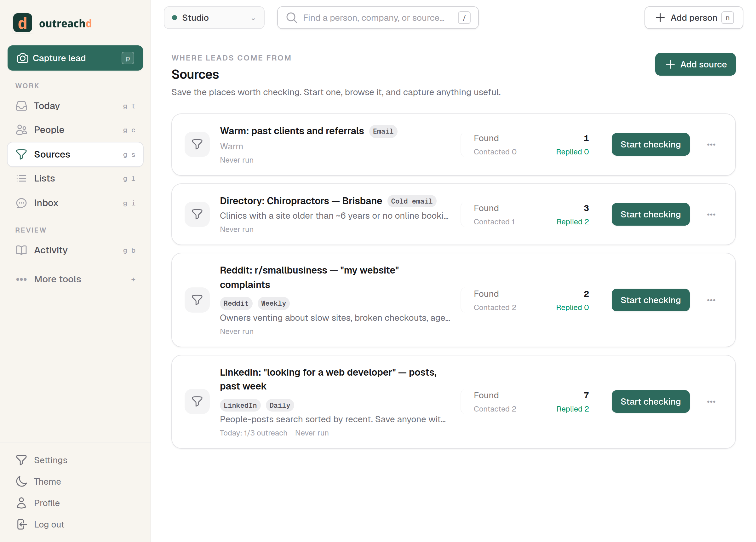Click 'Replied 2' on the Chiropractors card
This screenshot has height=542, width=756.
click(x=572, y=222)
